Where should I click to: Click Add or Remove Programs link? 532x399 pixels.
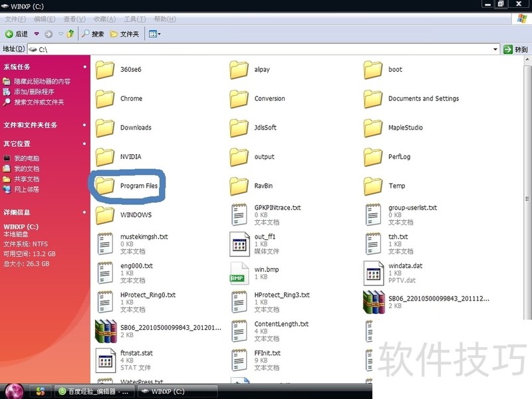(29, 92)
